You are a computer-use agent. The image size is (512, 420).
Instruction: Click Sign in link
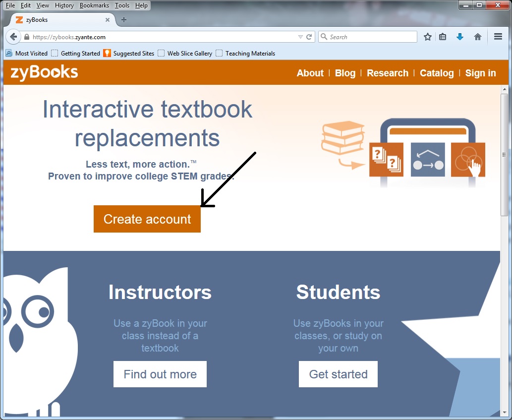pos(480,73)
